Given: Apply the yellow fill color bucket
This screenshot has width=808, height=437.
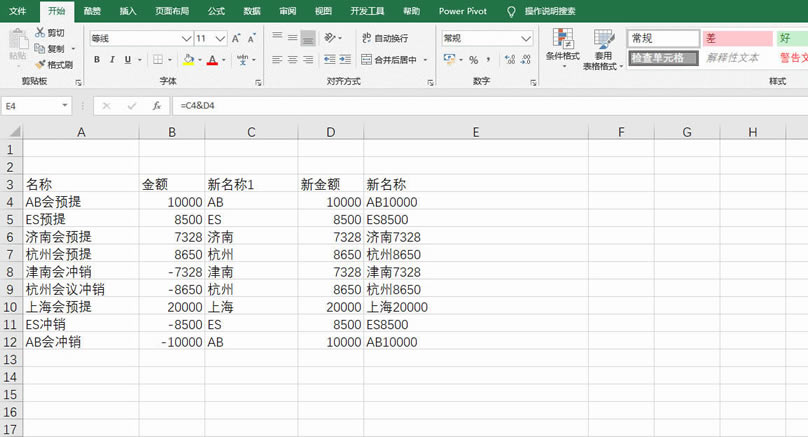Looking at the screenshot, I should pos(189,60).
